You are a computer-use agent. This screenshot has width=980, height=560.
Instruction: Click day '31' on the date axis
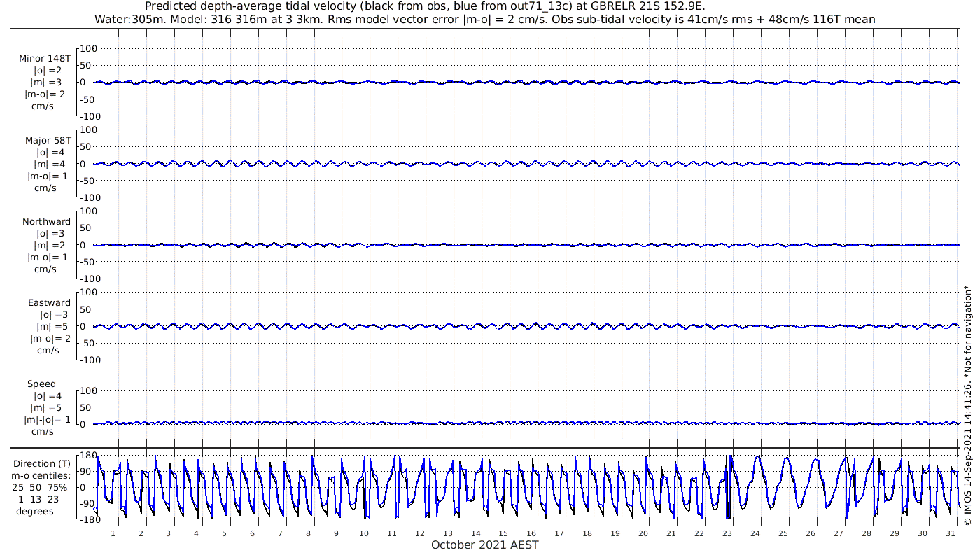(x=951, y=533)
